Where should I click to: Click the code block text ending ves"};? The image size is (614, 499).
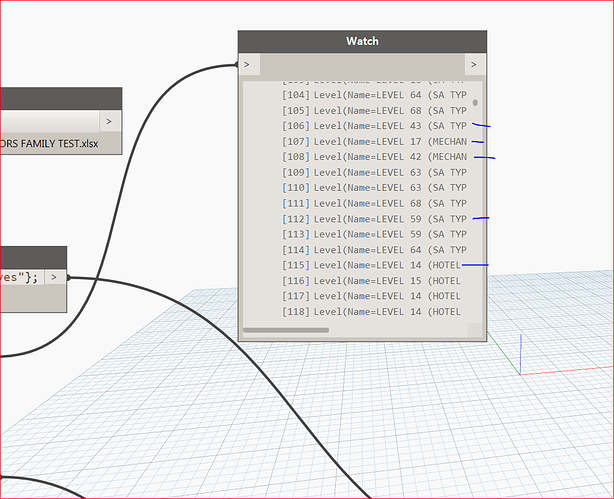[19, 278]
